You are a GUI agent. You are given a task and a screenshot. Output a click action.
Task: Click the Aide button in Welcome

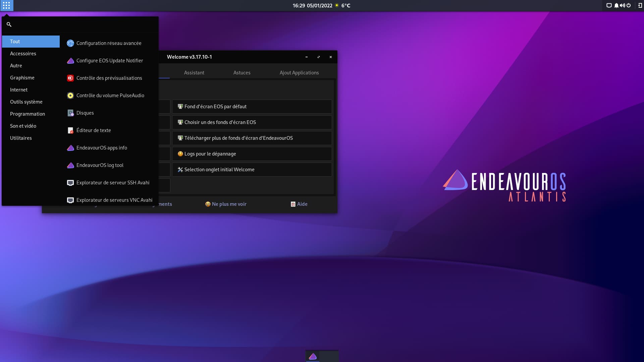(299, 204)
